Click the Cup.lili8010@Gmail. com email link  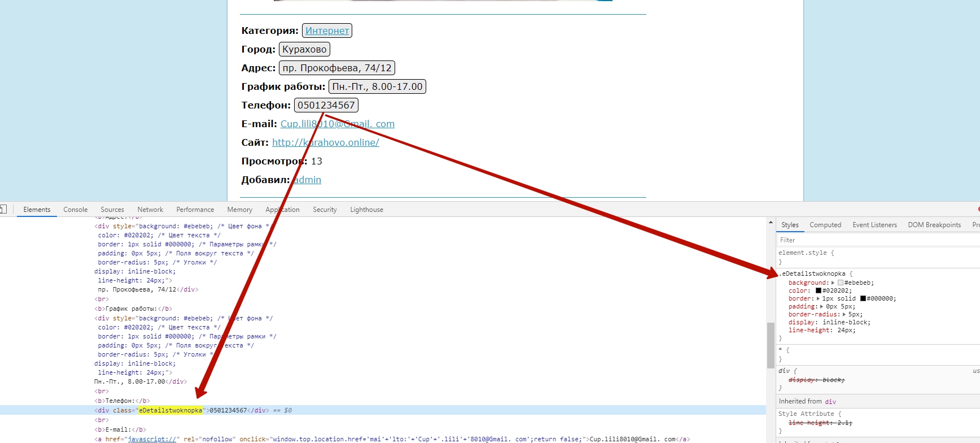click(338, 124)
